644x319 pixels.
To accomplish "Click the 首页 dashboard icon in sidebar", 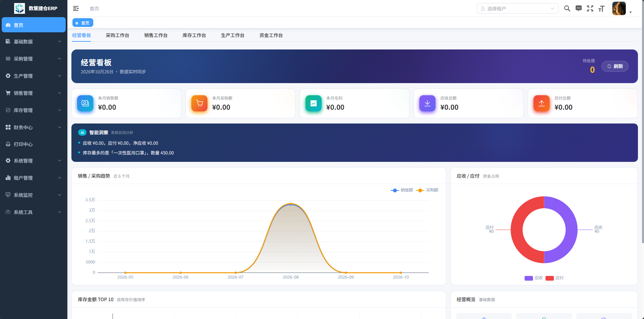I will tap(8, 25).
